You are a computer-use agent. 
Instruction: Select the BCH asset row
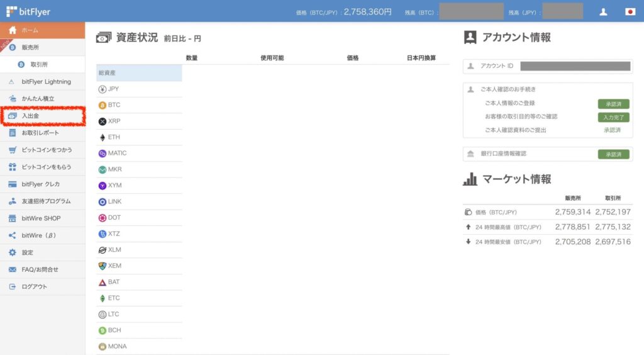[139, 330]
